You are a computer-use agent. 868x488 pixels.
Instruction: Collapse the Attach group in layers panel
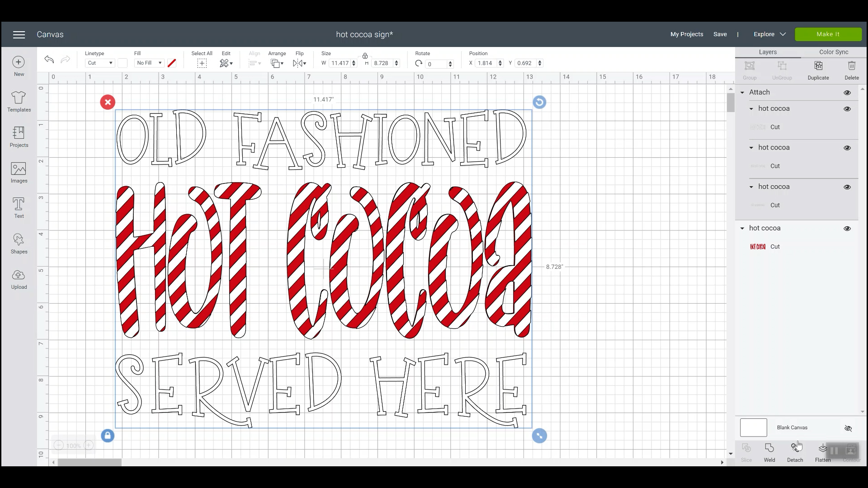click(743, 92)
